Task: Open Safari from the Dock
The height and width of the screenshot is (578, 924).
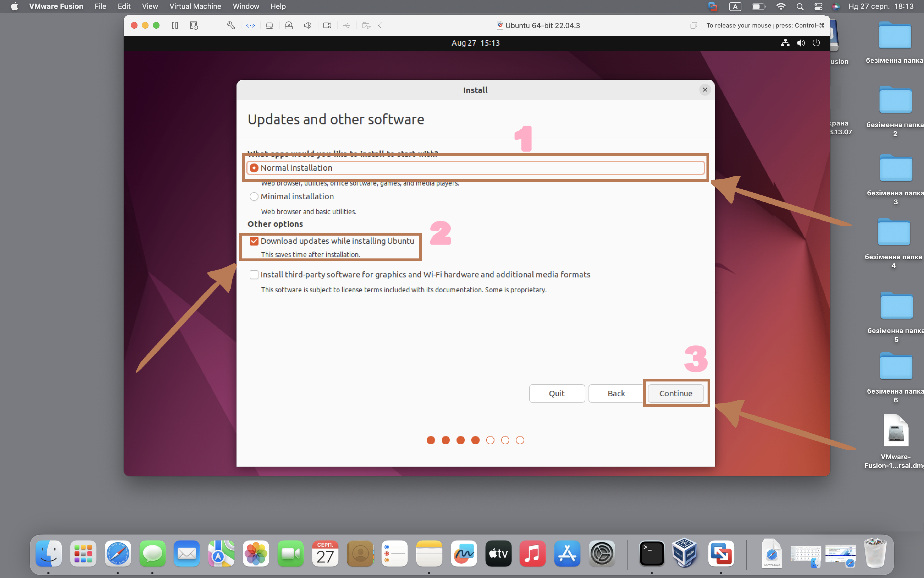Action: (x=118, y=553)
